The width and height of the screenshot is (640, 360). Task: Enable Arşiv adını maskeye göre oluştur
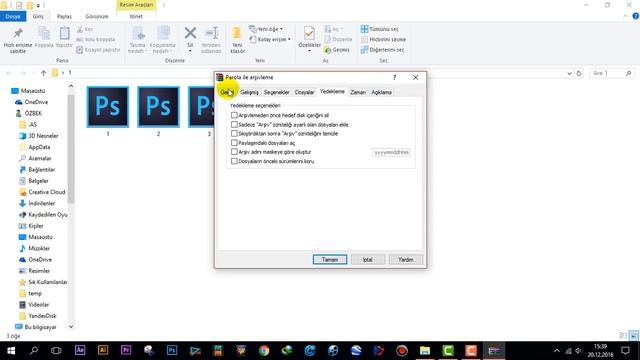coord(234,152)
